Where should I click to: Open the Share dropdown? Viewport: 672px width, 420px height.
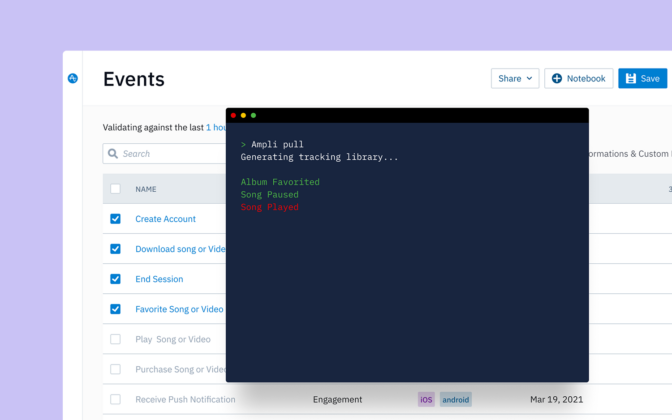[515, 78]
